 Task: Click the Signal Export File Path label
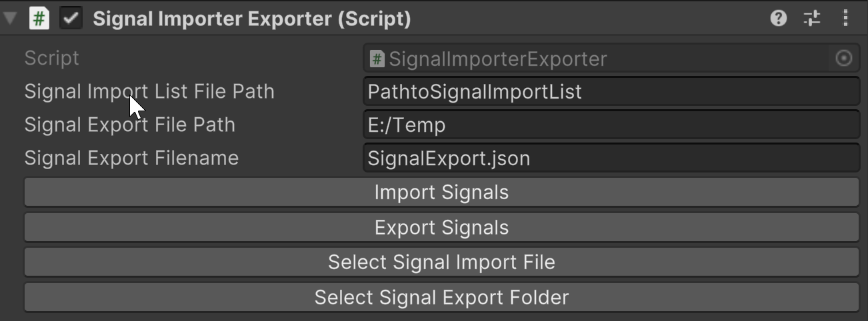coord(129,125)
